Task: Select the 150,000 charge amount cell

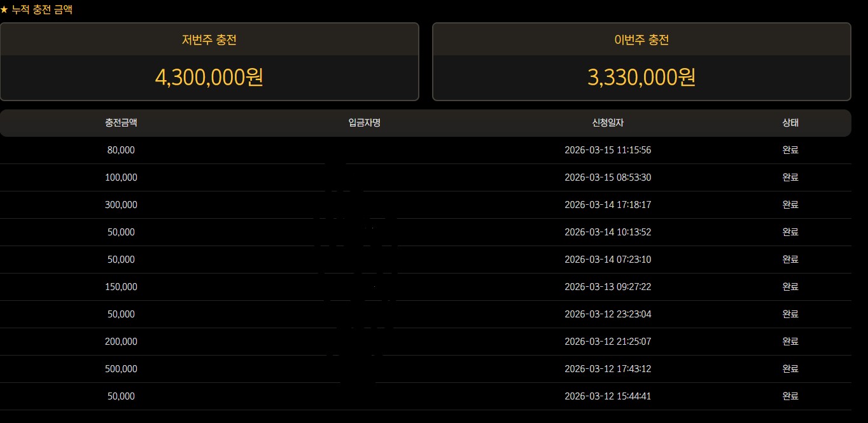Action: pyautogui.click(x=121, y=287)
